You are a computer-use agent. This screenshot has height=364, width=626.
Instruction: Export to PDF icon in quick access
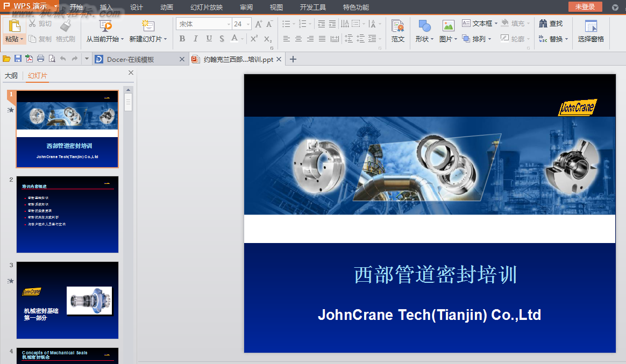coord(29,59)
